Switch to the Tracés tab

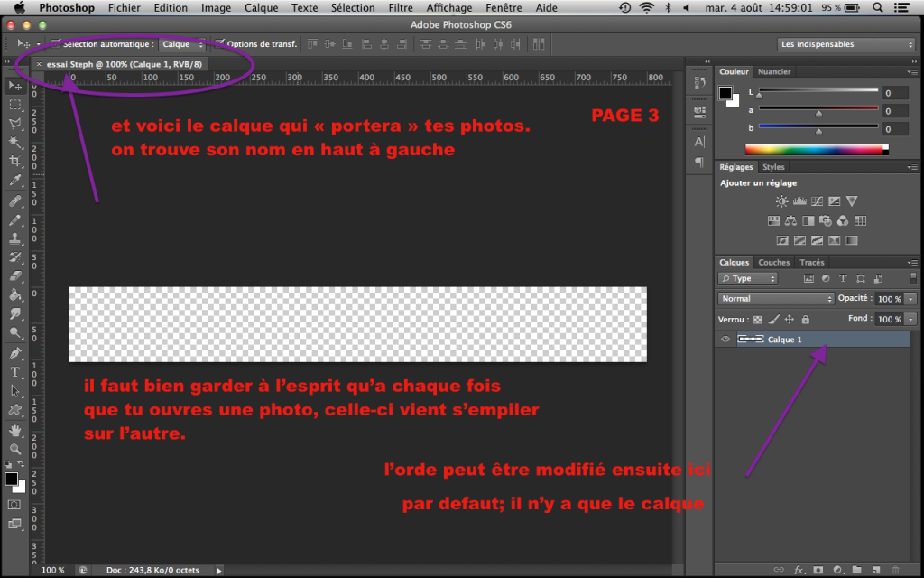click(812, 263)
